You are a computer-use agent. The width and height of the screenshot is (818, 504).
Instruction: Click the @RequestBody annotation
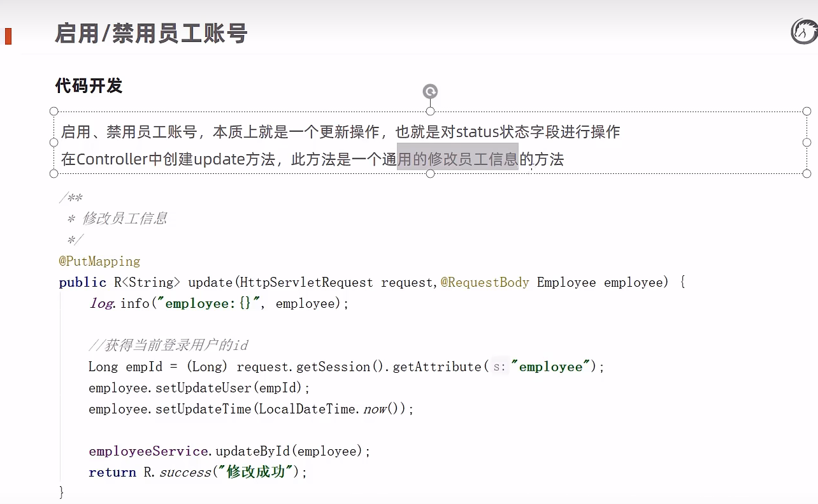[x=485, y=282]
